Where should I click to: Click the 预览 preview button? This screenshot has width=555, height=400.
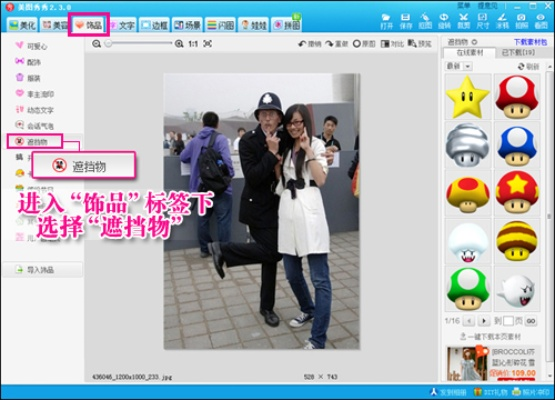pyautogui.click(x=419, y=44)
